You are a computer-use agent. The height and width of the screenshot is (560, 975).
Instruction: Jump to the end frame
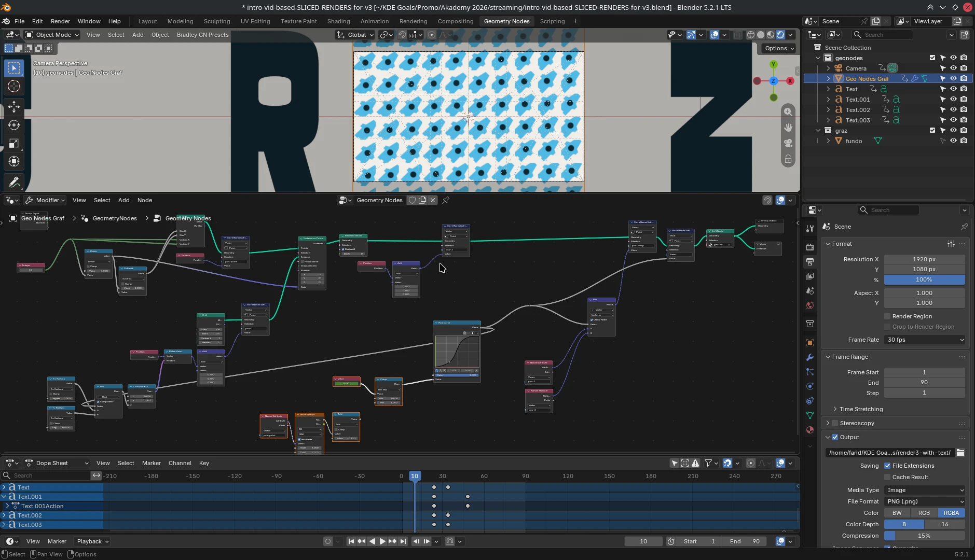coord(403,541)
